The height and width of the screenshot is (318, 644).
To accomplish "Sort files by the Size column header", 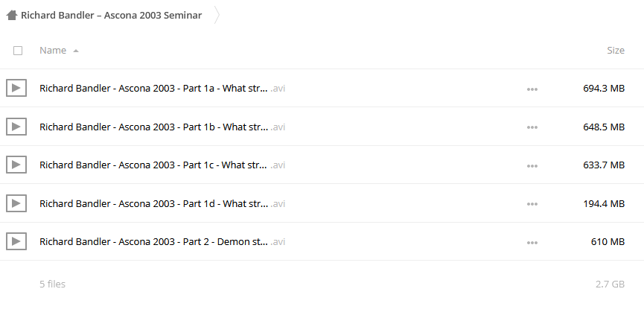I will click(616, 50).
